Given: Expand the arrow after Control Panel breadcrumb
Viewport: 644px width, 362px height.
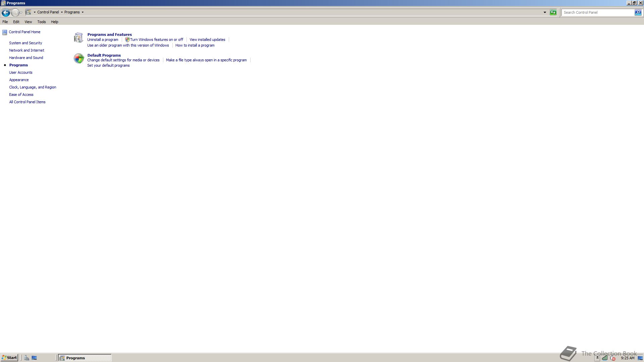Looking at the screenshot, I should 62,12.
